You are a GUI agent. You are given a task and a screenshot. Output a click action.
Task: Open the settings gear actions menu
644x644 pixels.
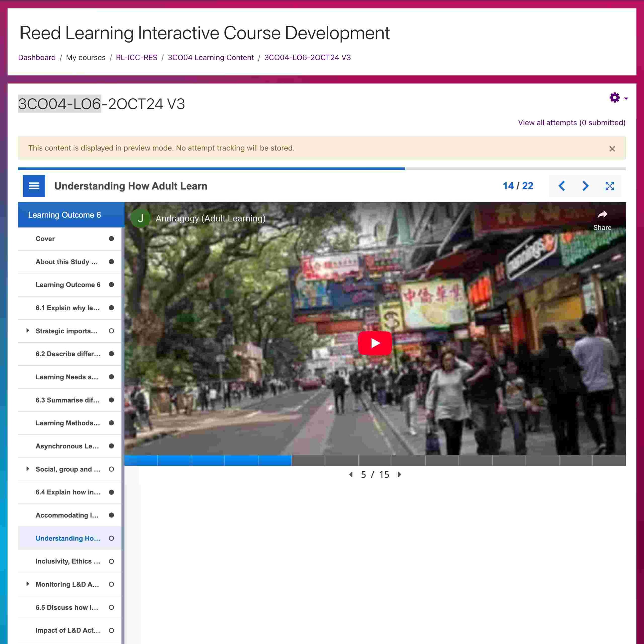[x=615, y=98]
